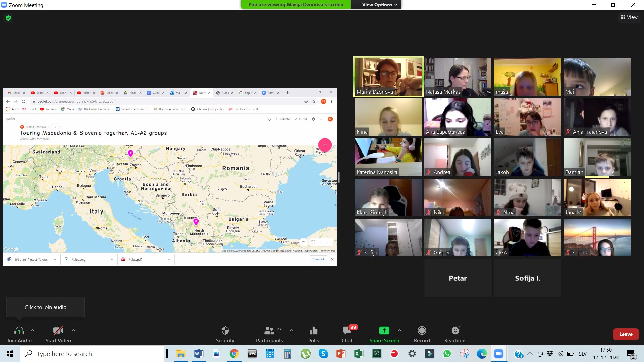
Task: Click the 'Click to join audio' tooltip
Action: tap(46, 307)
